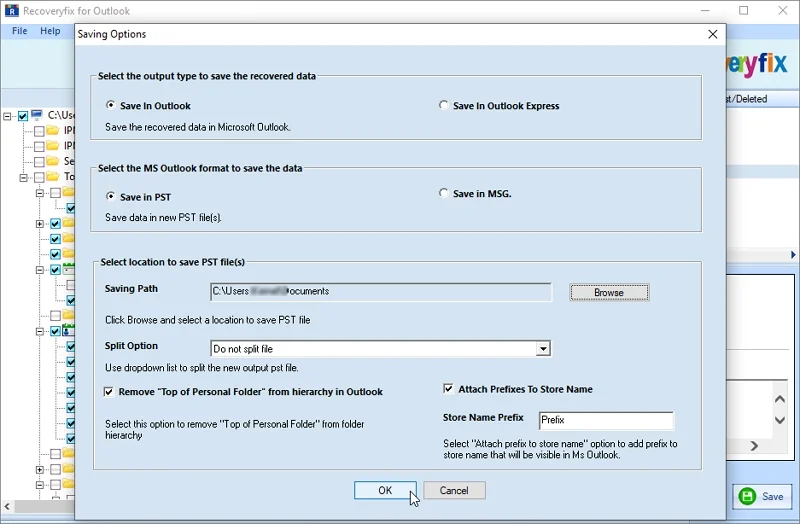Toggle the C:\Us root node checkbox

tap(23, 116)
